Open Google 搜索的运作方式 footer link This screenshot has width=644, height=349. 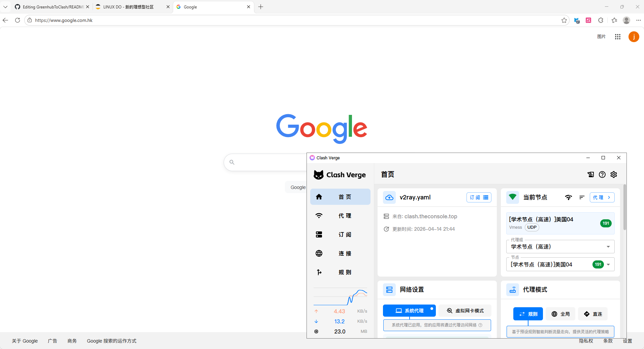tap(111, 341)
